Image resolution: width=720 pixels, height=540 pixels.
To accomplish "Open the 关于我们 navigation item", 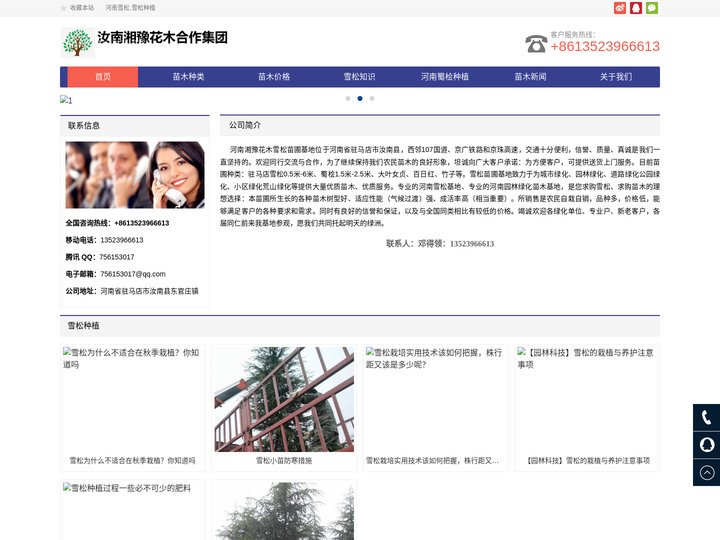I will 616,77.
